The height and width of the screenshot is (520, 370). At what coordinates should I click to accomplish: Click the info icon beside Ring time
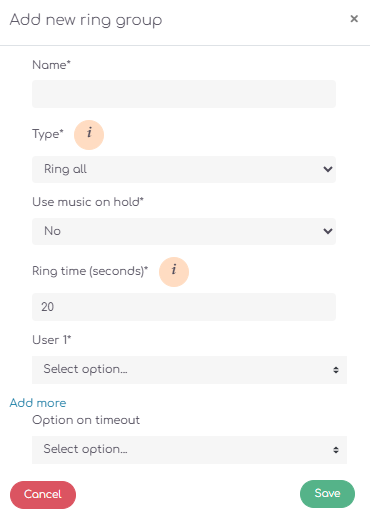(174, 272)
